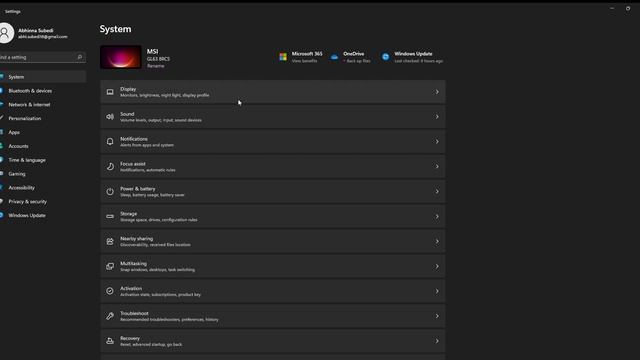The image size is (640, 360).
Task: Expand Multitasking chevron
Action: coord(437,266)
